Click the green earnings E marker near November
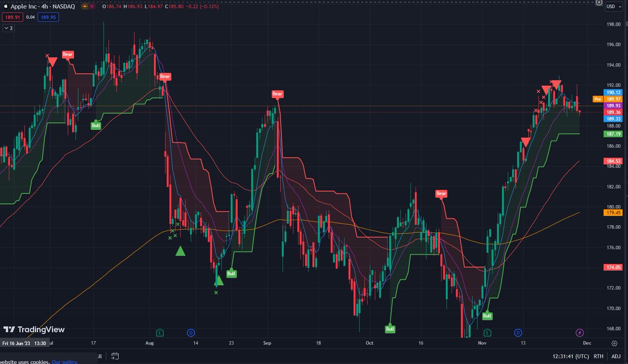 pyautogui.click(x=487, y=333)
